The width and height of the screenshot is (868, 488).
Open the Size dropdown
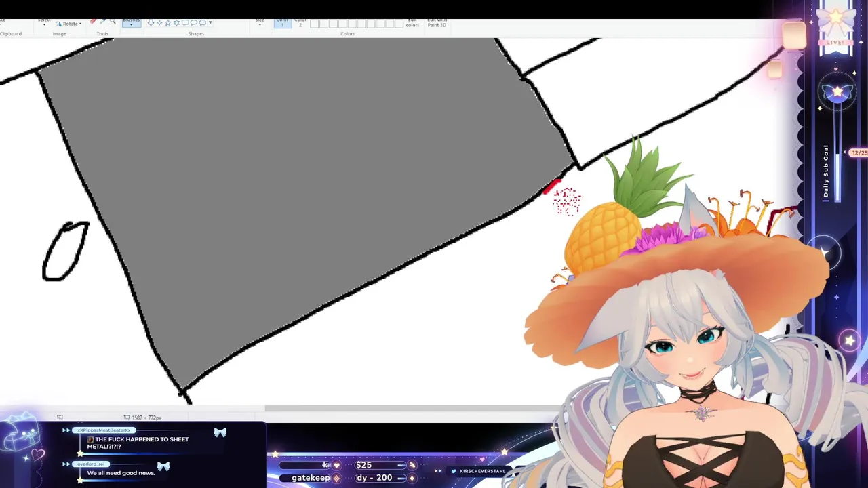coord(260,22)
